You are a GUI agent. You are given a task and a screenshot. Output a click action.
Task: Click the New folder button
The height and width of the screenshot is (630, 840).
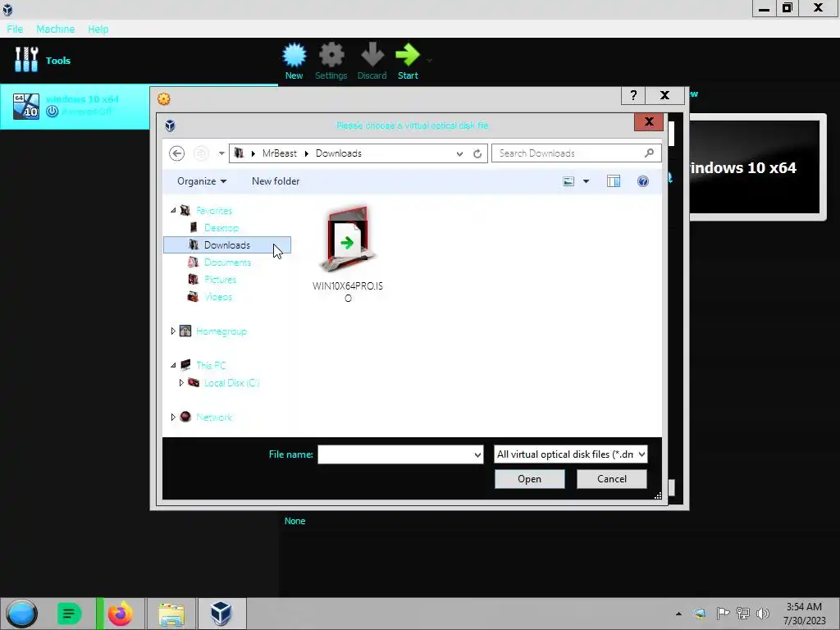click(x=276, y=181)
